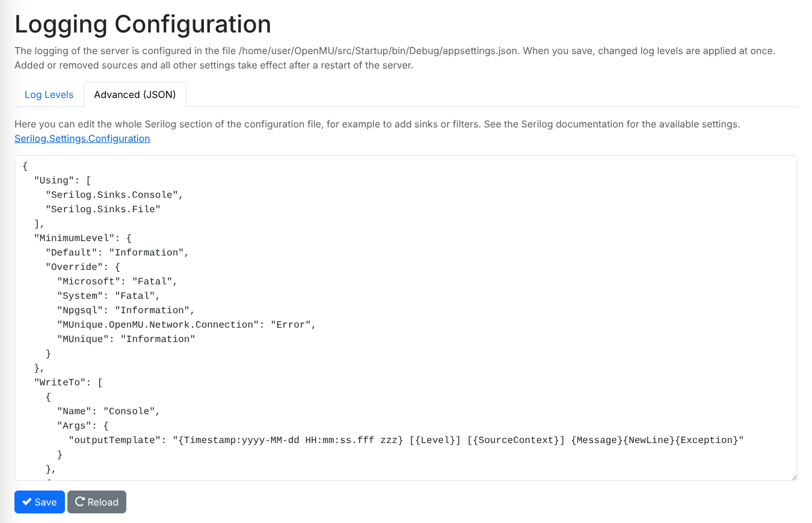Click the "Serilog.Sinks.Console" line

click(x=114, y=195)
